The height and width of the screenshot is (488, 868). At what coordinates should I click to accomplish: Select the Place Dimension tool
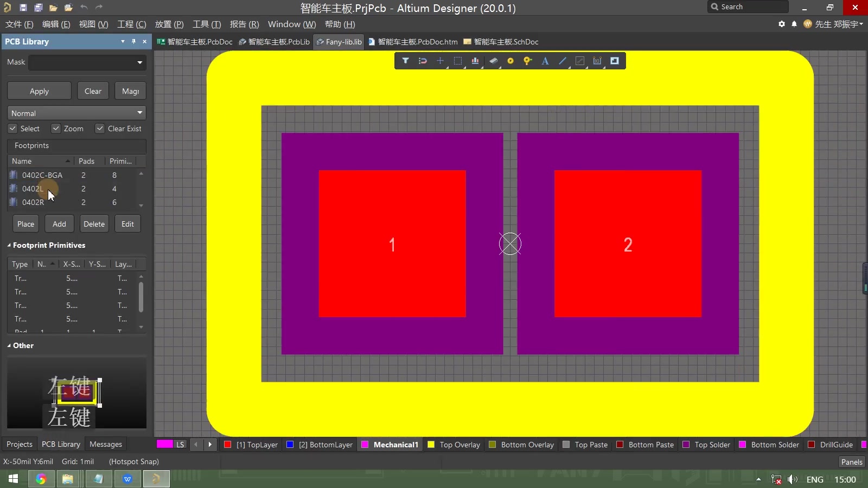click(x=597, y=61)
